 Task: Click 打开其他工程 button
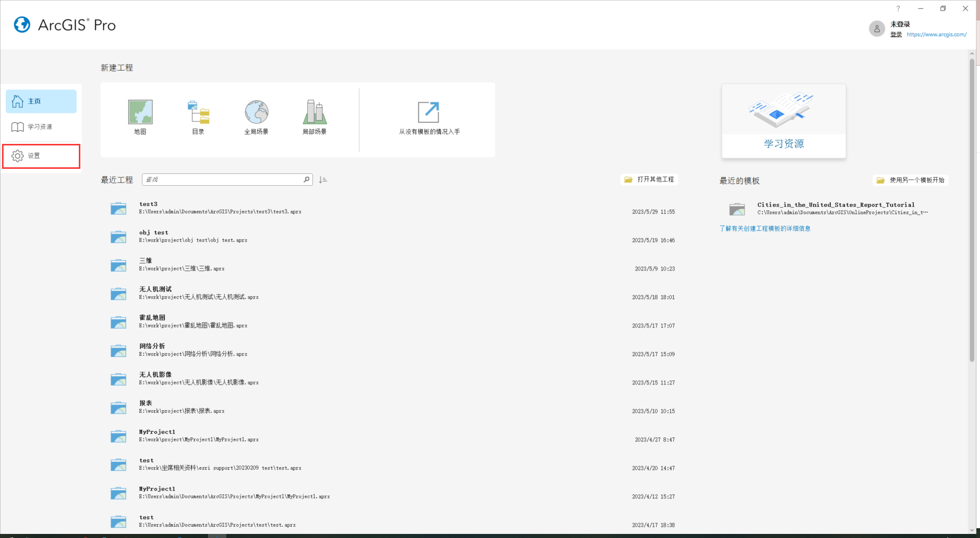pyautogui.click(x=649, y=180)
